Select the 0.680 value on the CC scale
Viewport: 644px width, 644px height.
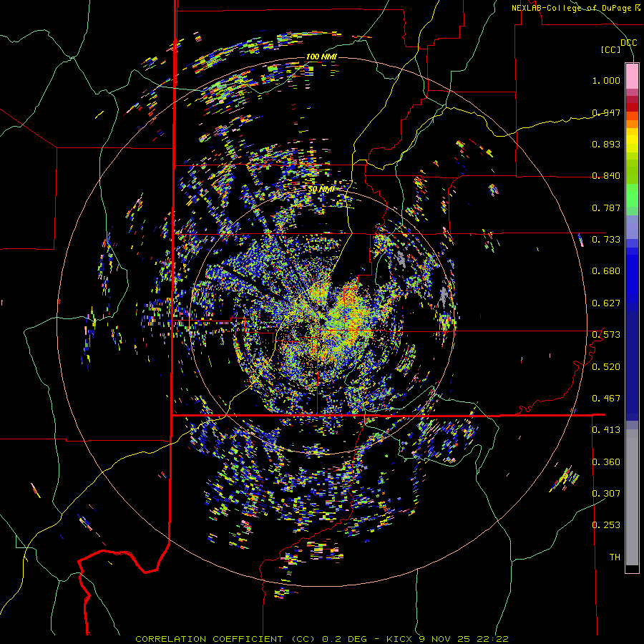click(606, 271)
